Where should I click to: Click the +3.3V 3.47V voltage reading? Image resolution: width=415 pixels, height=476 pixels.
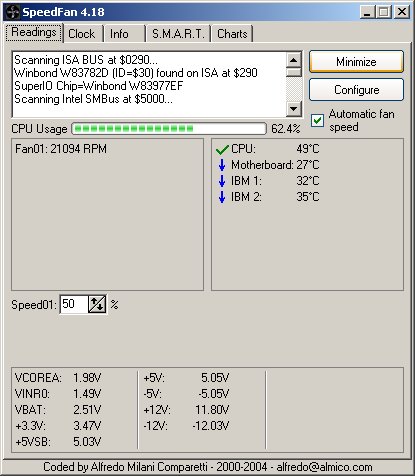pos(58,426)
